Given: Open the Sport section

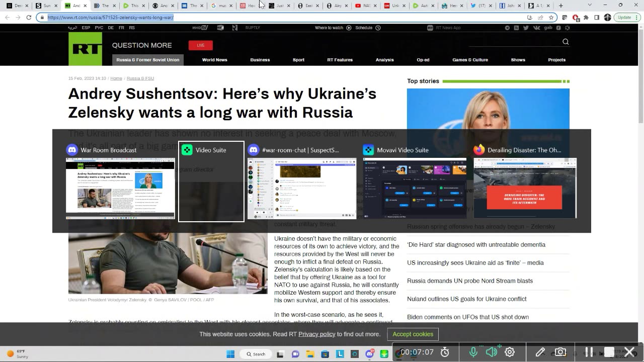Looking at the screenshot, I should click(298, 60).
